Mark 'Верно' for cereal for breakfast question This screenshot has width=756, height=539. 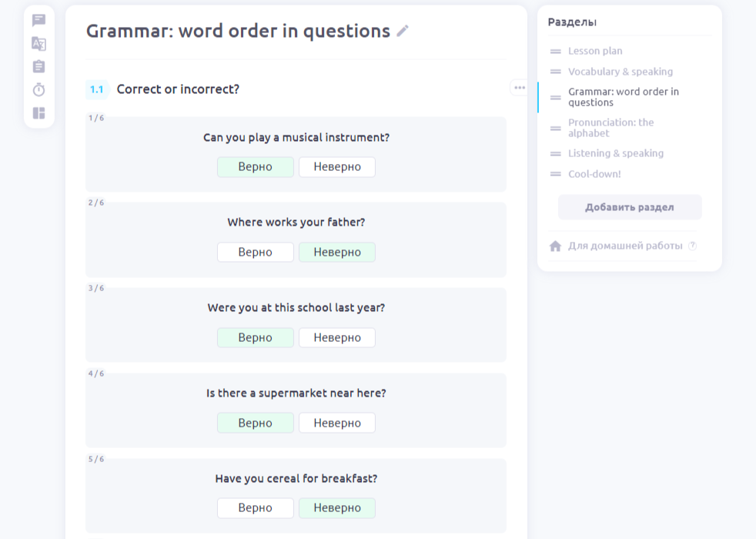[x=255, y=508]
